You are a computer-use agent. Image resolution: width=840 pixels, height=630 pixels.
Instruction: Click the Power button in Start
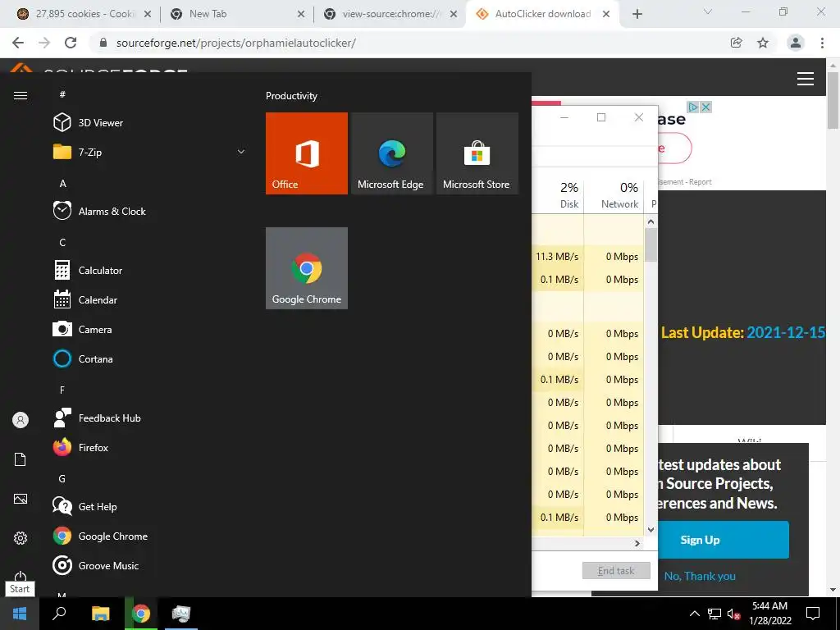pos(21,576)
